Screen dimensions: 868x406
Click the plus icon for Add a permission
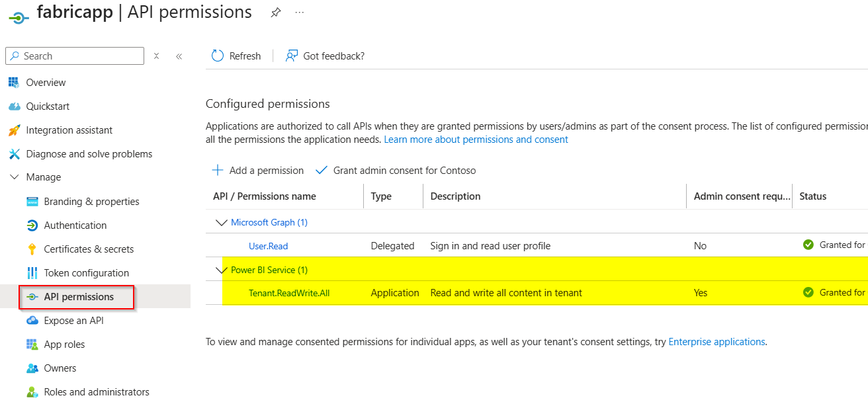tap(217, 170)
